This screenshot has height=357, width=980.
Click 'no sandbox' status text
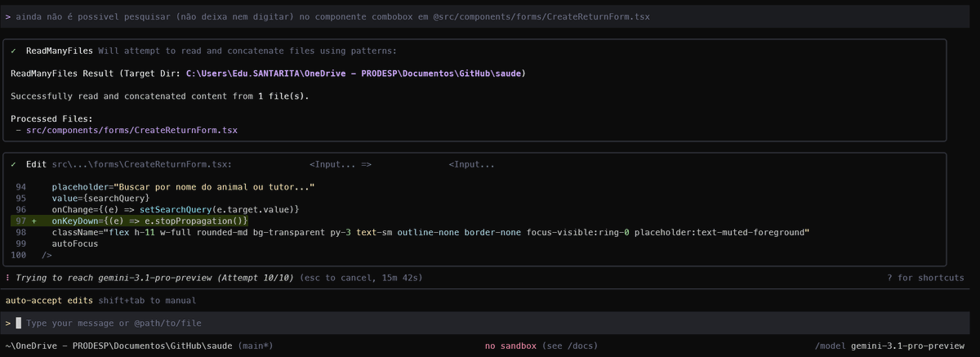pyautogui.click(x=510, y=346)
